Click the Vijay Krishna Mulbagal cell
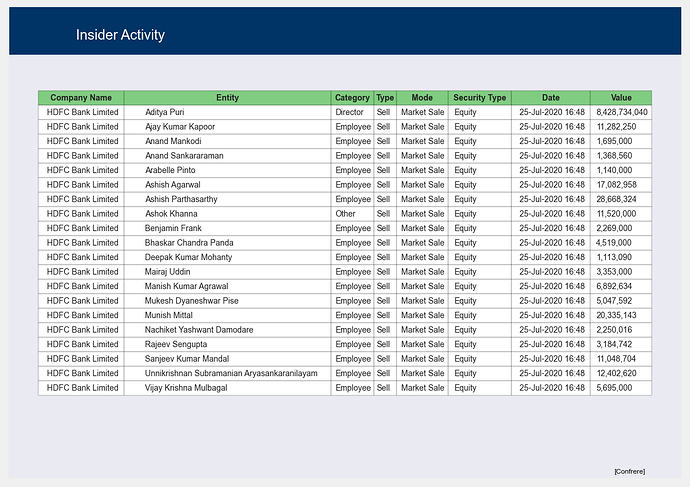Viewport: 690px width, 487px height. pos(227,388)
